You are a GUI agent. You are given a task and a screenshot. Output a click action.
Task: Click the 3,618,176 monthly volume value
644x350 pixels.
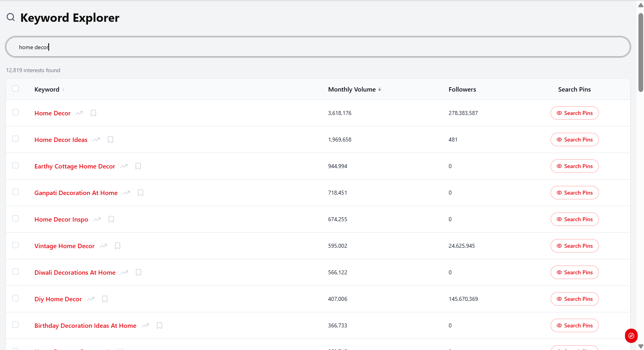(x=340, y=113)
